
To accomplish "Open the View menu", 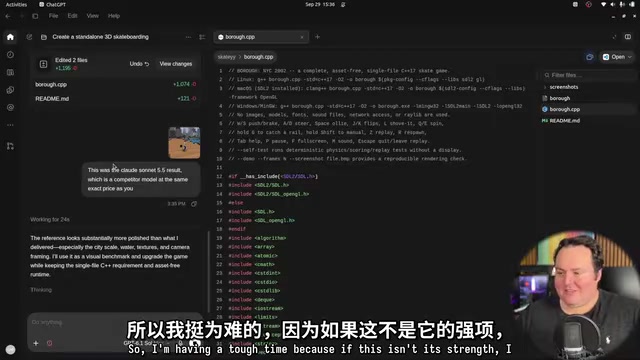I will click(x=93, y=16).
